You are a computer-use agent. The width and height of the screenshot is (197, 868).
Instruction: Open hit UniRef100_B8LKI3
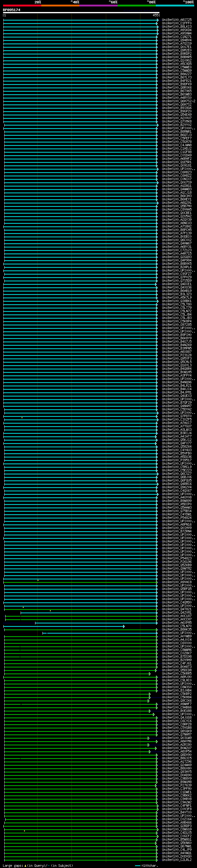(177, 26)
